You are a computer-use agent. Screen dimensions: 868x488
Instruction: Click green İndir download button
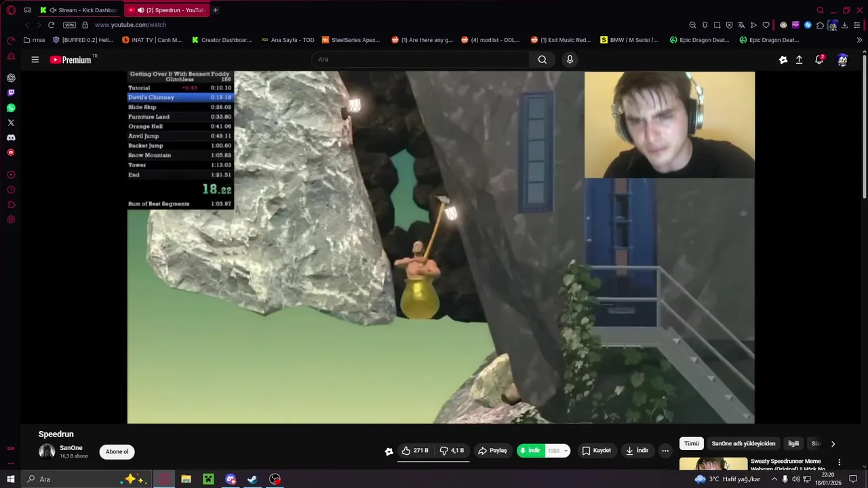tap(531, 451)
